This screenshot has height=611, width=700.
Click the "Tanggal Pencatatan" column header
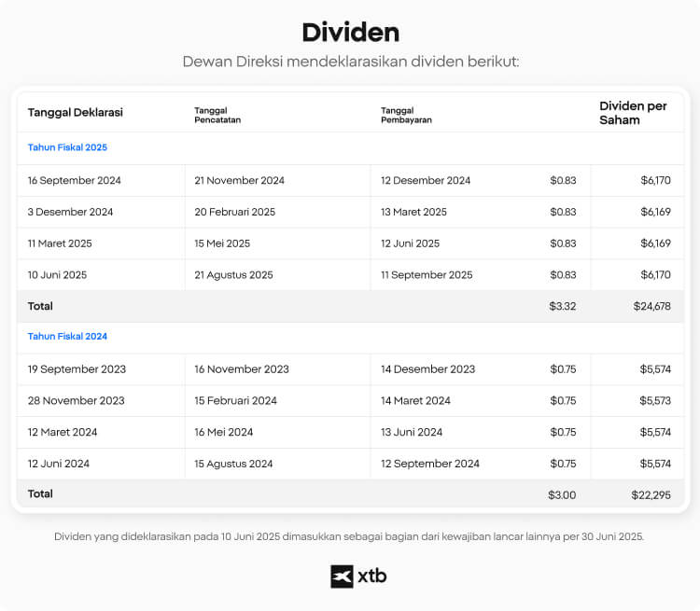pos(217,115)
